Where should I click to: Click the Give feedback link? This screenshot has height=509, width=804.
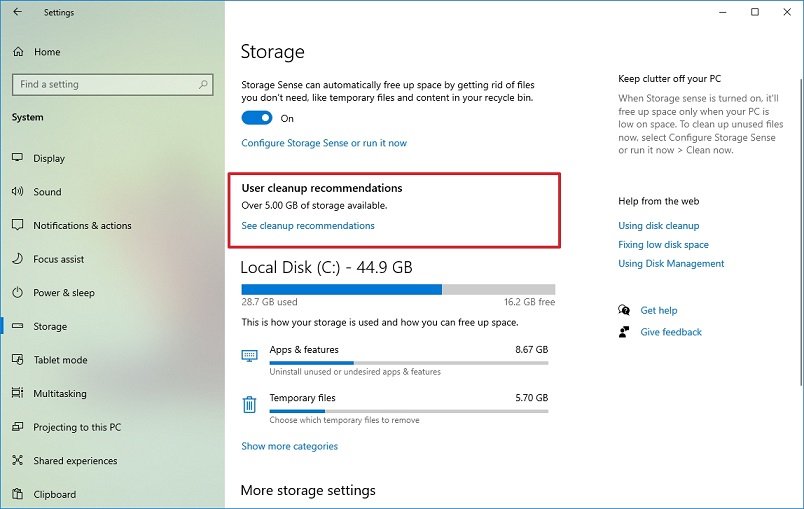click(x=671, y=332)
